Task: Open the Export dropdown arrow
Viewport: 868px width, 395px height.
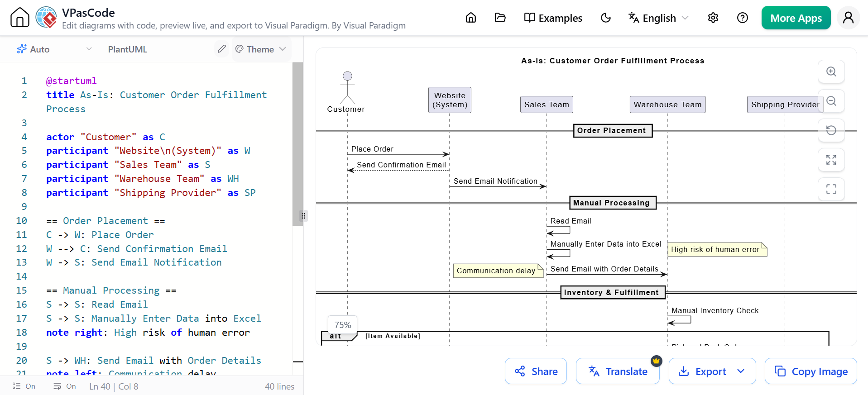Action: click(741, 371)
